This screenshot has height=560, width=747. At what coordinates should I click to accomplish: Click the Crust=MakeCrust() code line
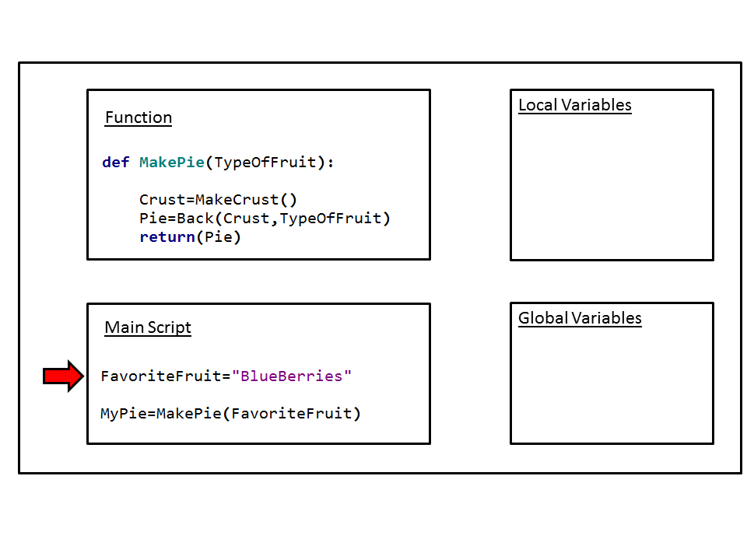[x=218, y=200]
